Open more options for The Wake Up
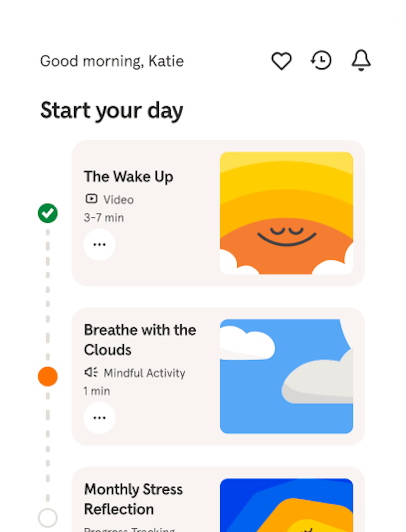 100,244
